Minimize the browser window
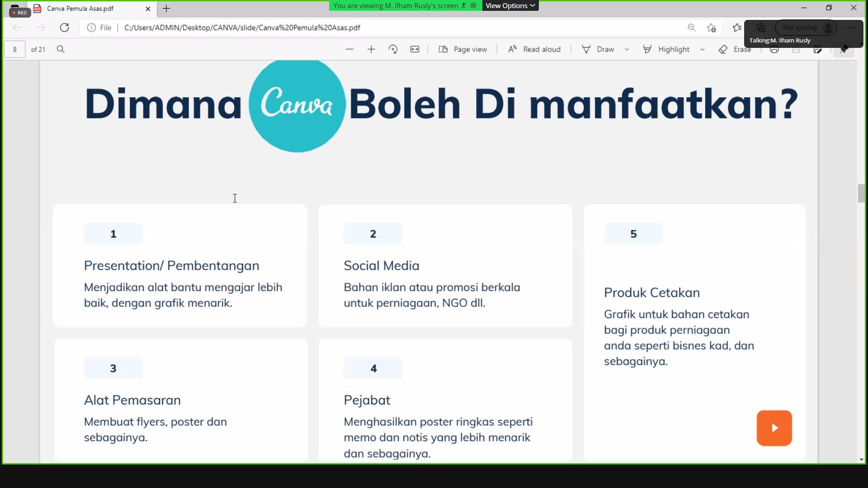The height and width of the screenshot is (488, 868). (x=804, y=8)
